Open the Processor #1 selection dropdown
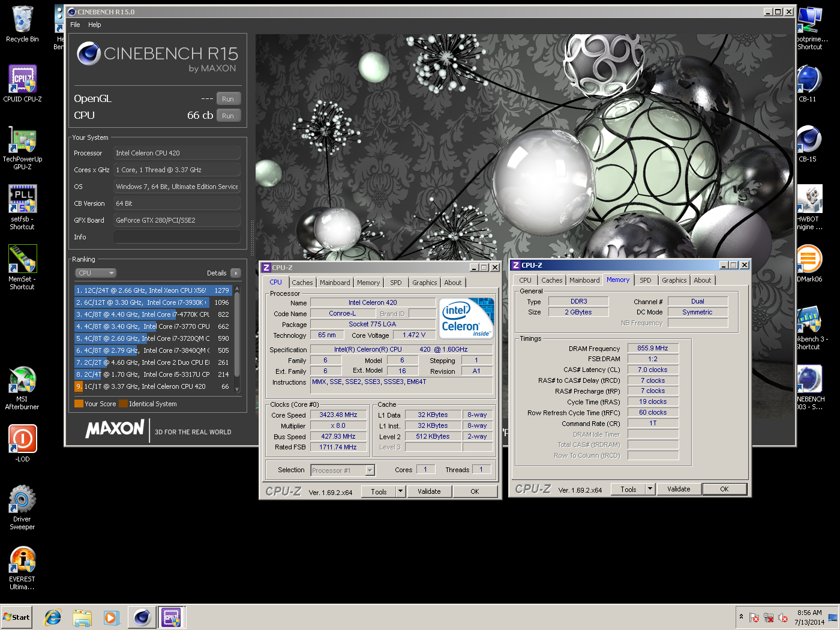 click(343, 470)
